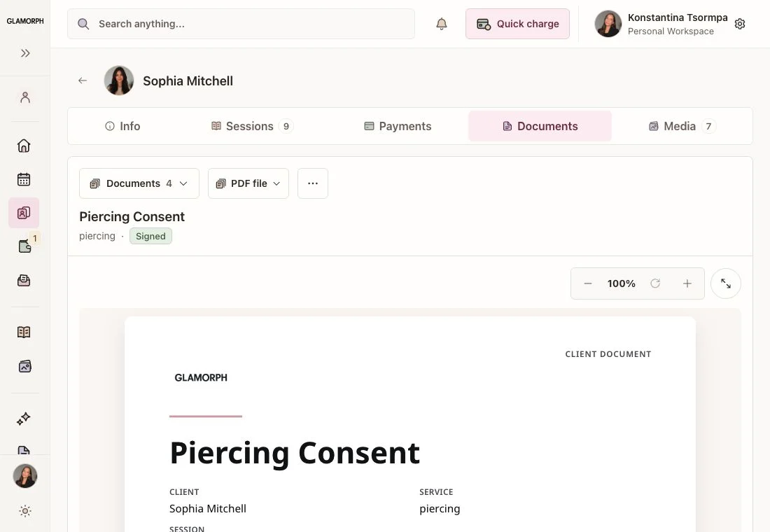Click the GLAMORPH logo in the sidebar
The height and width of the screenshot is (532, 770).
point(25,21)
